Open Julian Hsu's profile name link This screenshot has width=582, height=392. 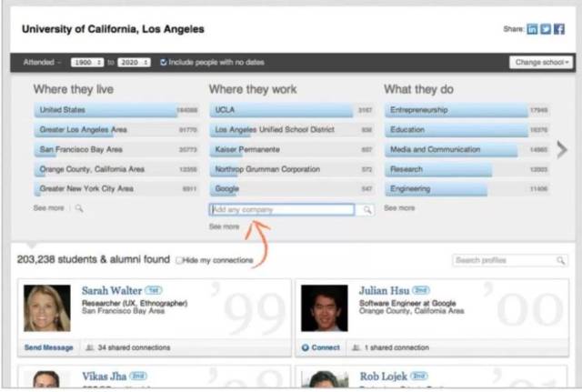[x=384, y=291]
